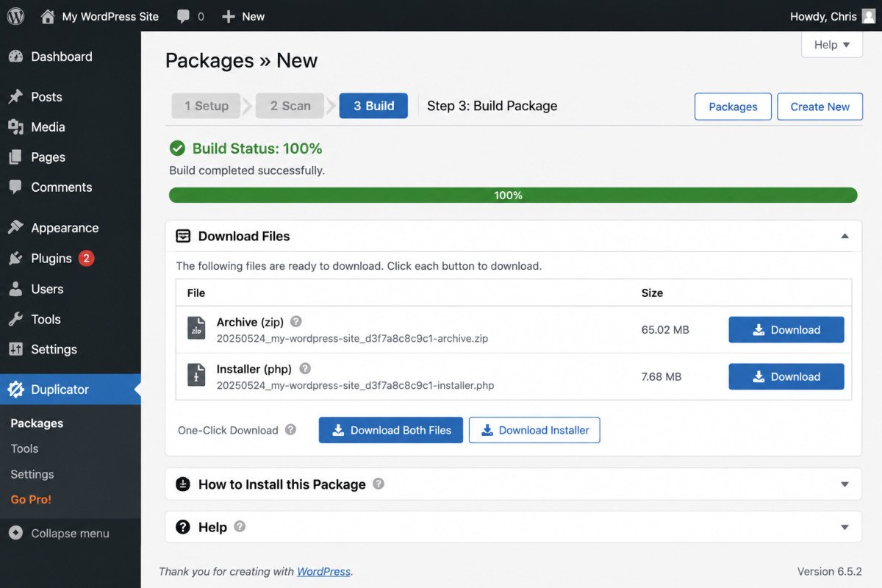
Task: Select the Tools submenu under Duplicator
Action: (24, 448)
